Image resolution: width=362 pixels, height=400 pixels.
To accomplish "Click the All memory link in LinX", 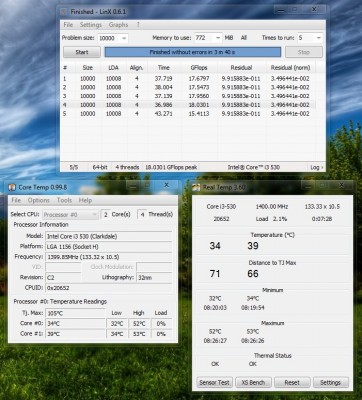I will [244, 38].
